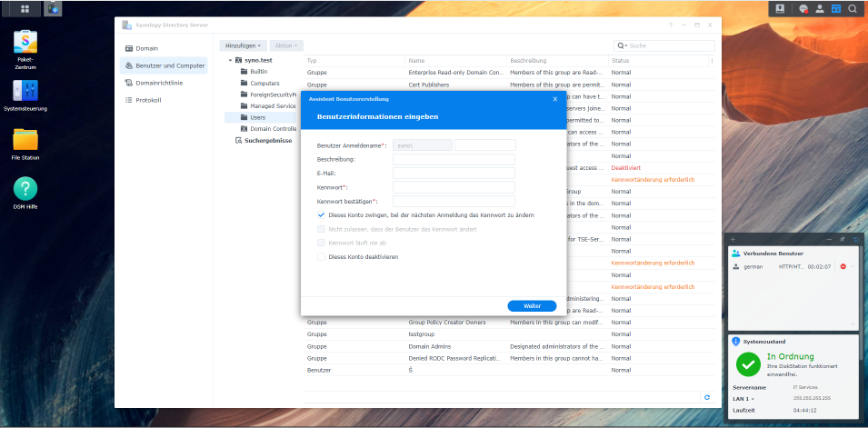This screenshot has height=428, width=868.
Task: Open the user account options icon
Action: [x=820, y=8]
